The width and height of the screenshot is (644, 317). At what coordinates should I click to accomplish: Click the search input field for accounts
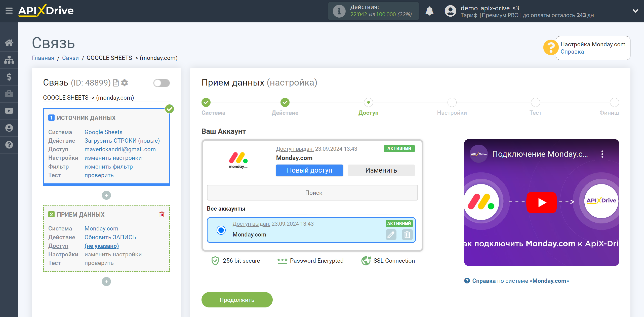(x=313, y=192)
